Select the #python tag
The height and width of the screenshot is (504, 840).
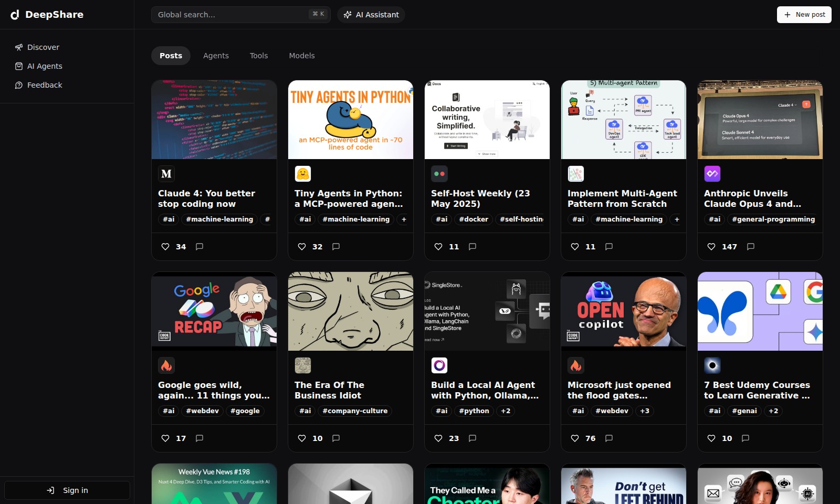click(x=474, y=411)
